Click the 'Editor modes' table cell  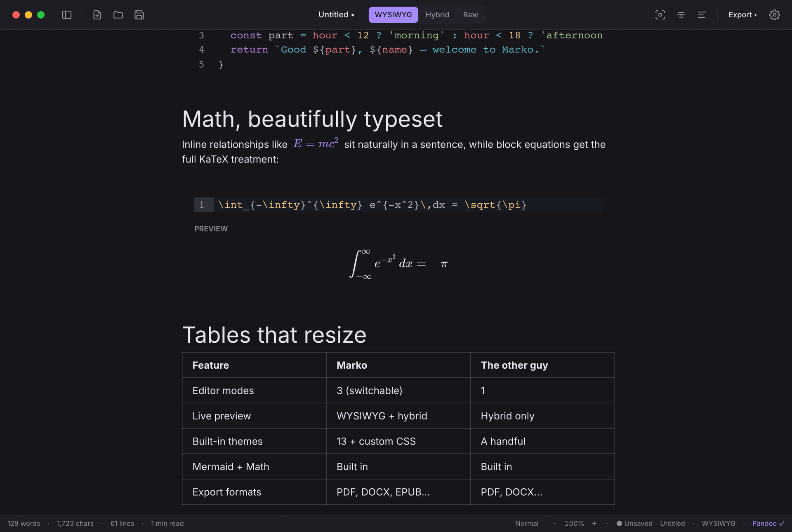point(254,391)
